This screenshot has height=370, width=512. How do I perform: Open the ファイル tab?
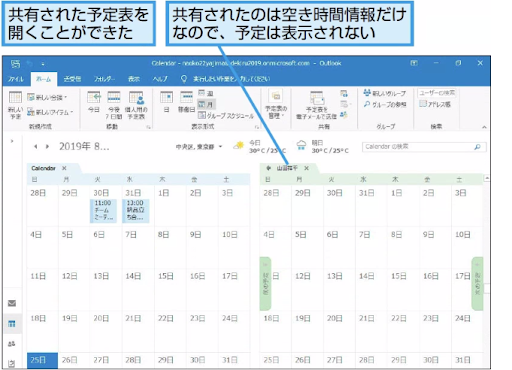[x=16, y=79]
